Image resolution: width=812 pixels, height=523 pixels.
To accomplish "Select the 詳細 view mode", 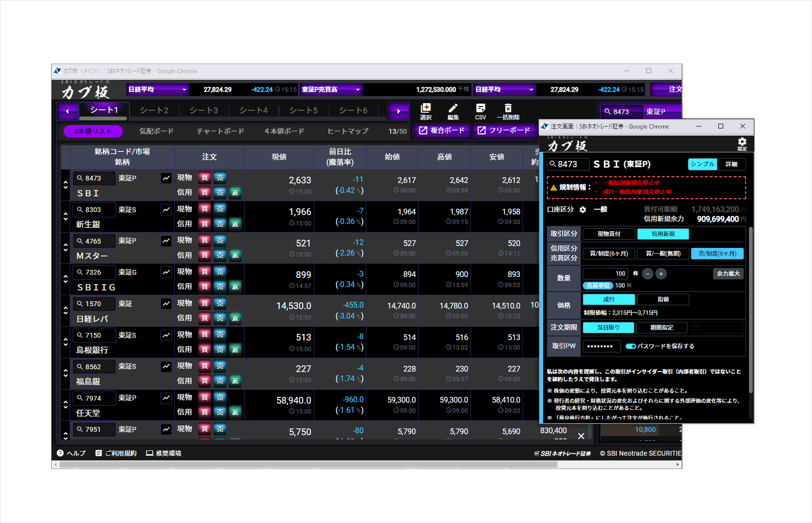I will tap(731, 164).
